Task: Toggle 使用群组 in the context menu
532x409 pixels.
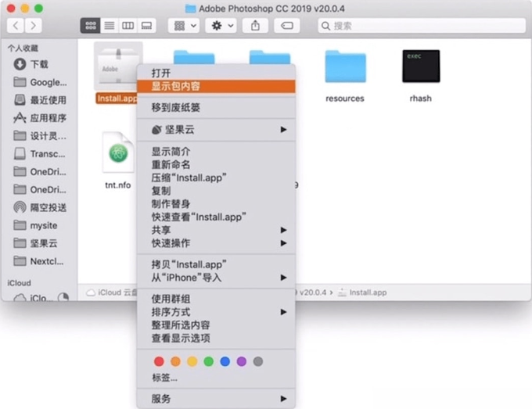Action: (x=216, y=299)
